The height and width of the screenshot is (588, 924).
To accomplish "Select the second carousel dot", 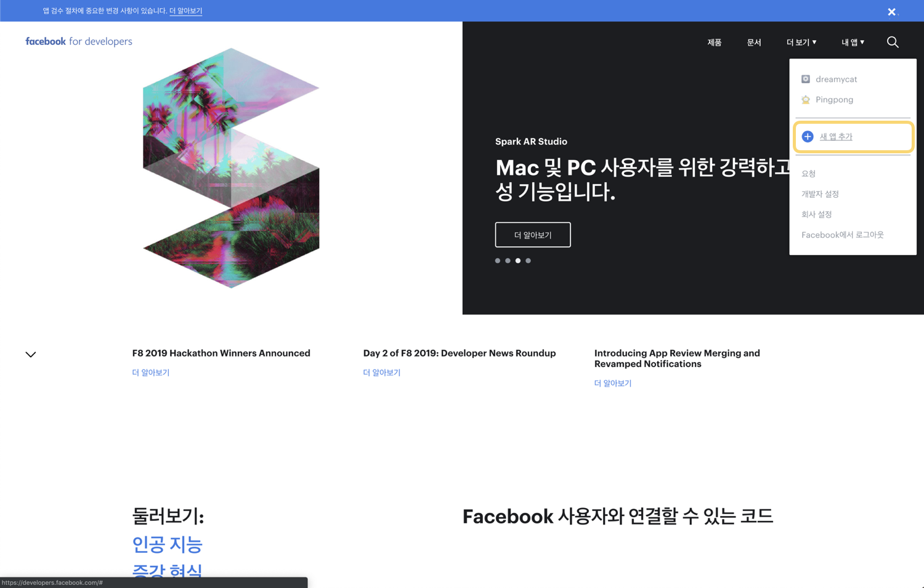I will pyautogui.click(x=508, y=260).
